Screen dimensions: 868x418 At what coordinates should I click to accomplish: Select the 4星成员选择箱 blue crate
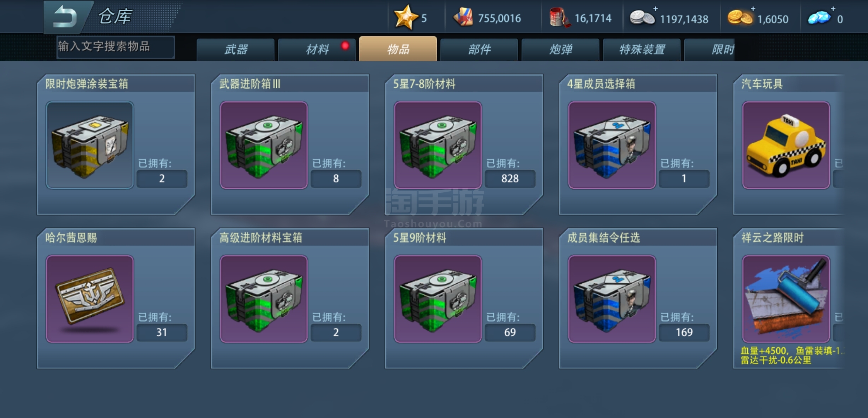tap(612, 145)
